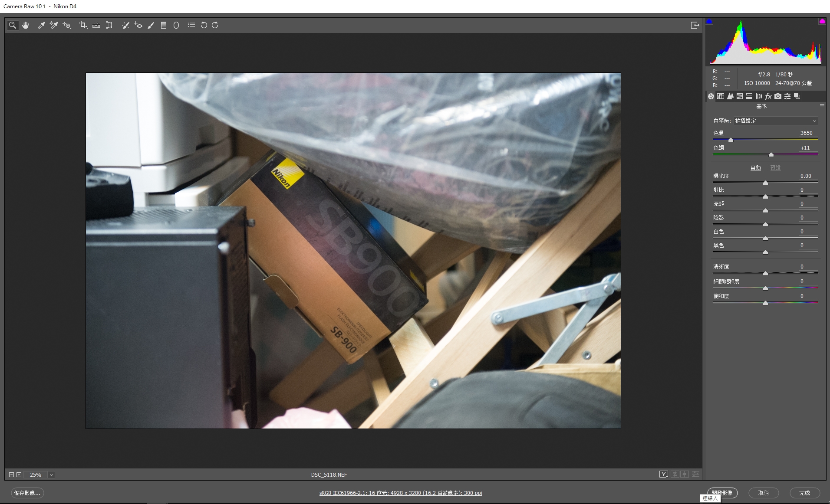Select the Straighten level tool
This screenshot has height=504, width=830.
click(x=96, y=25)
